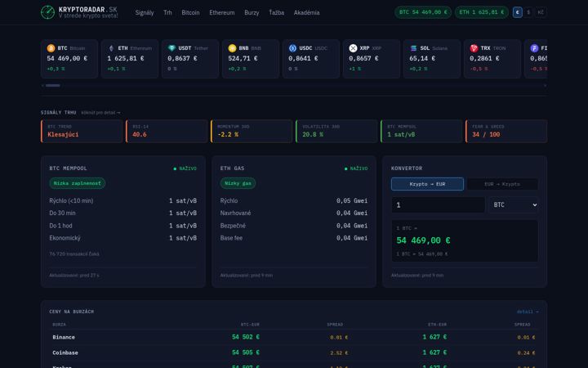Open 'detail' link in Ceny na burzách
Screen dimensions: 588x368
click(528, 312)
